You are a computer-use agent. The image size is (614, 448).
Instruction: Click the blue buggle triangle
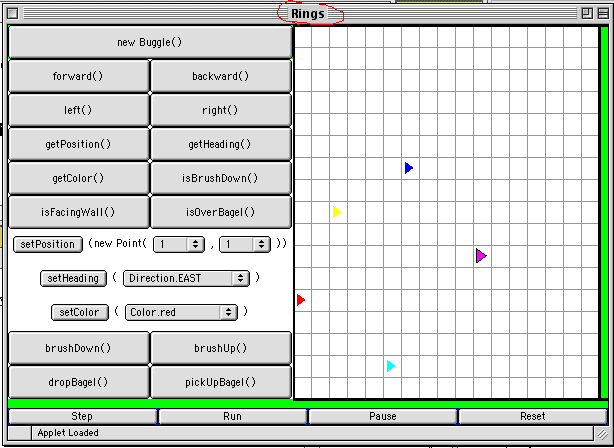coord(408,168)
